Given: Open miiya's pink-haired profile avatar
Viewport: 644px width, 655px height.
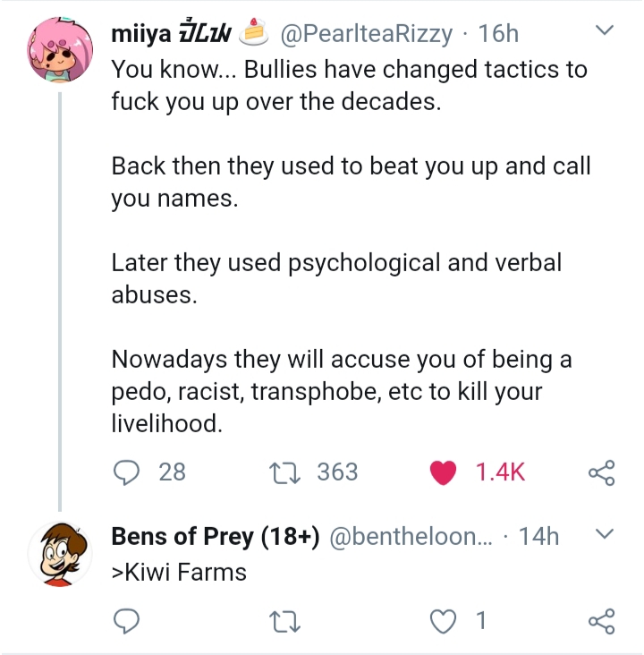Looking at the screenshot, I should (60, 50).
